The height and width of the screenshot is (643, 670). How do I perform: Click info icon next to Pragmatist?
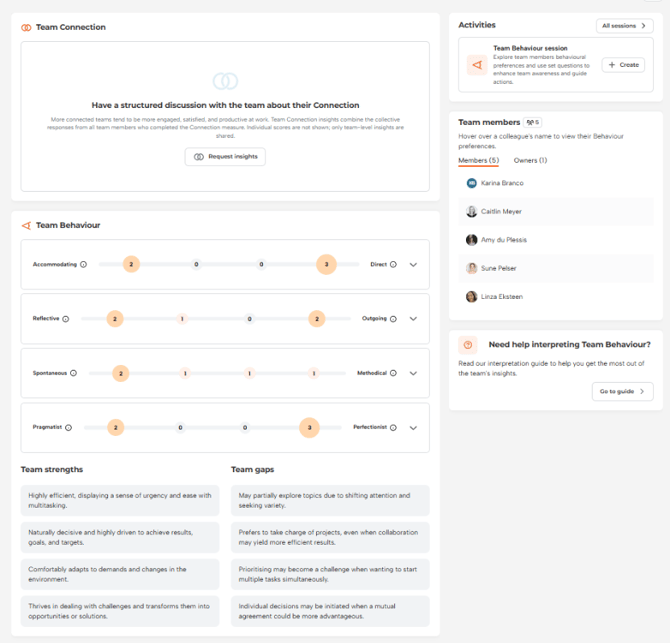pos(68,427)
